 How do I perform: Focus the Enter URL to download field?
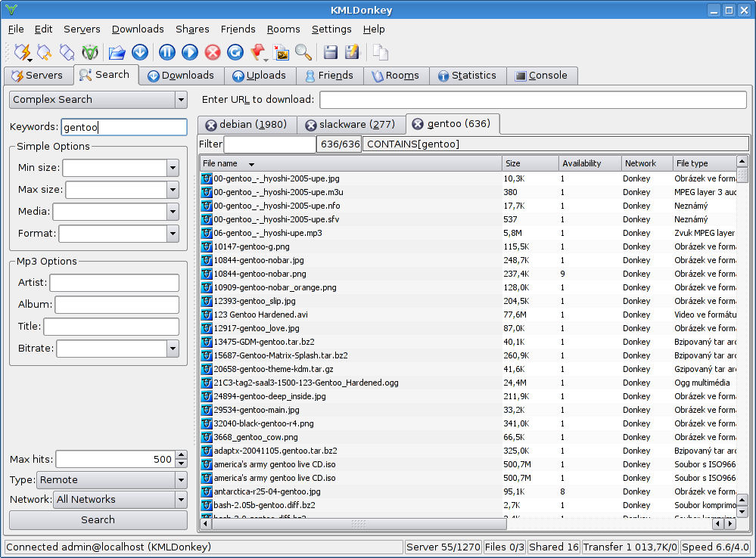(534, 100)
